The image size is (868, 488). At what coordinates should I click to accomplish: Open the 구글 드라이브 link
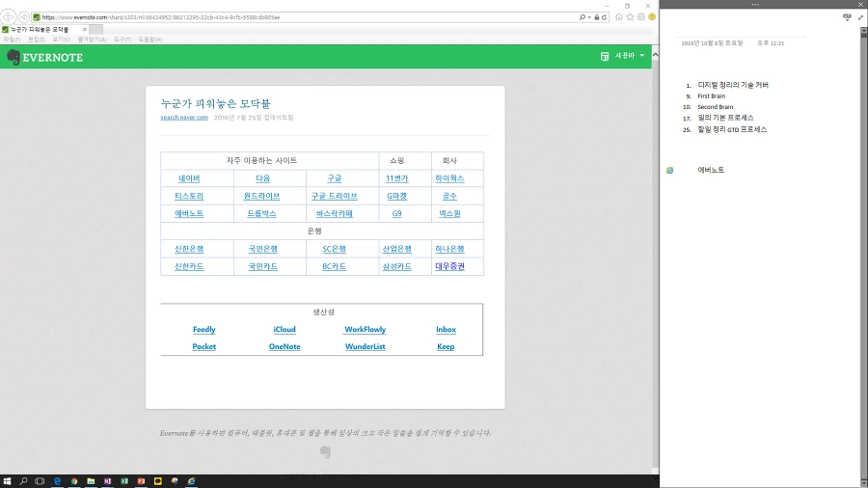tap(335, 196)
